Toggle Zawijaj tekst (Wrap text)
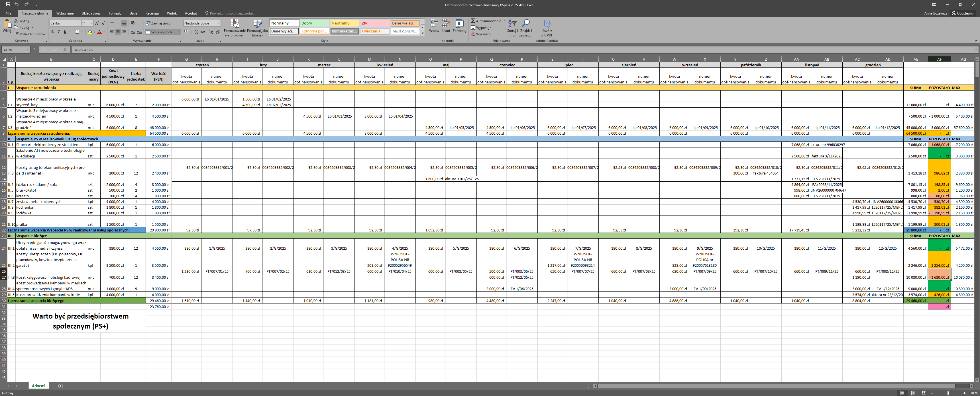The width and height of the screenshot is (980, 396). tap(158, 23)
